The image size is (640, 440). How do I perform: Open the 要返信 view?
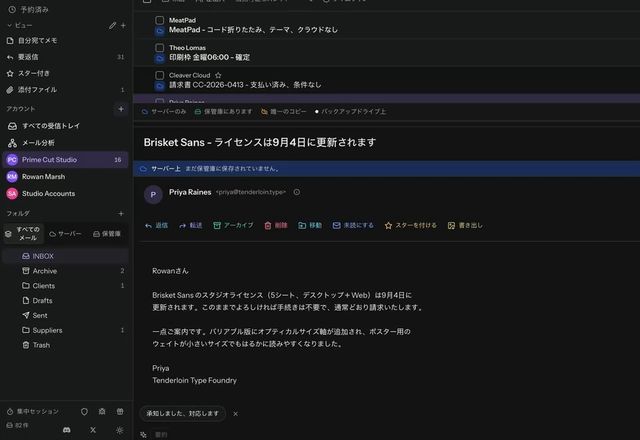pyautogui.click(x=65, y=57)
